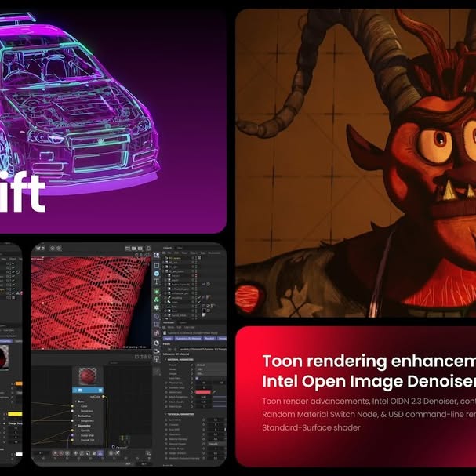
Task: Toggle the Invert Metal checkbox
Action: click(x=198, y=378)
